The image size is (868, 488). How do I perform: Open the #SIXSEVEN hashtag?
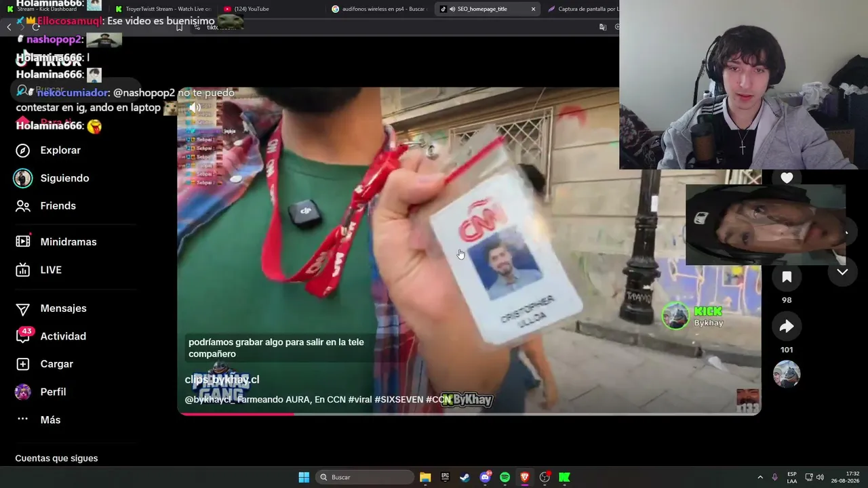click(x=399, y=400)
